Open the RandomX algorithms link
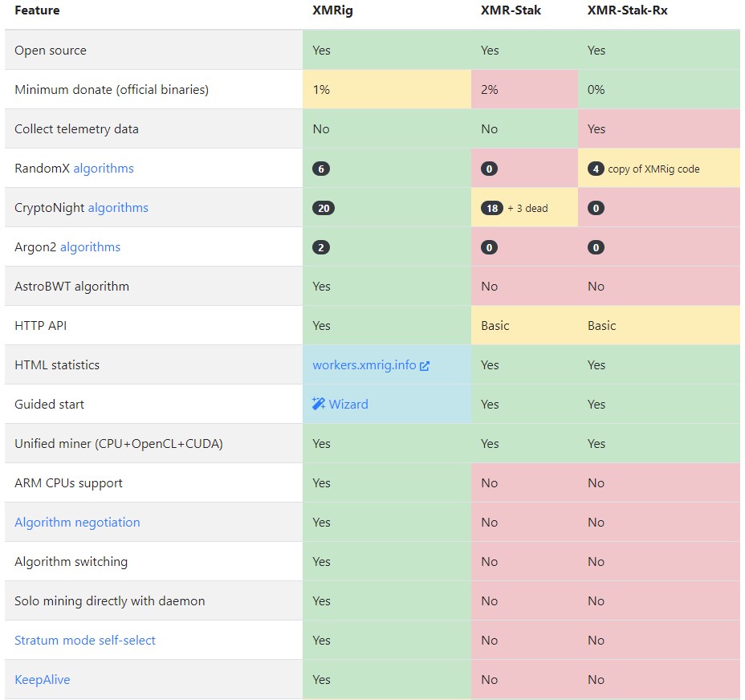745x700 pixels. [104, 169]
